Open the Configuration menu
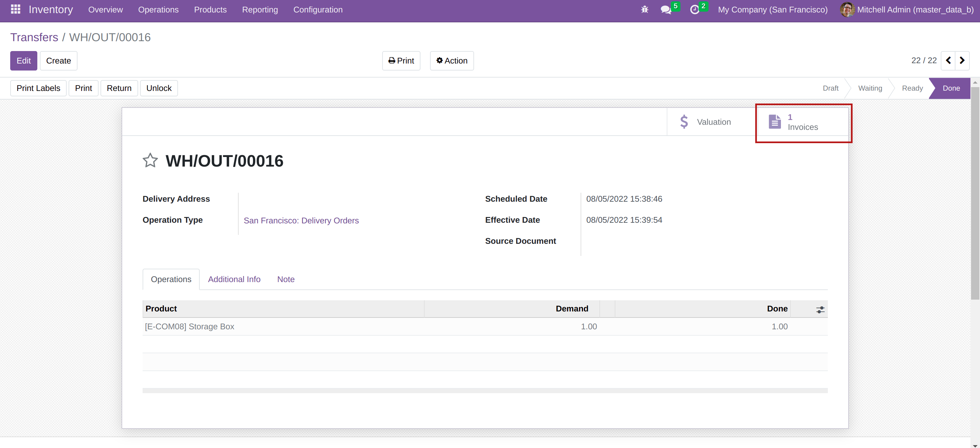 tap(318, 10)
